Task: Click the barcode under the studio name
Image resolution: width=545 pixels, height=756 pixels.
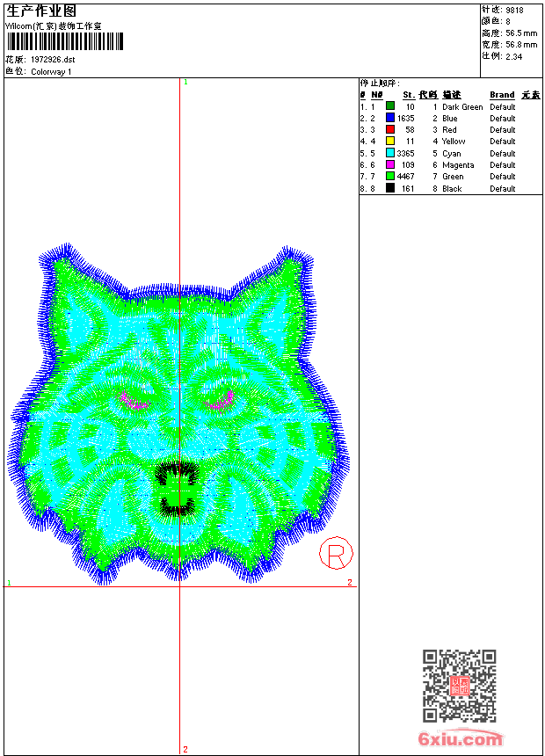Action: pos(65,41)
